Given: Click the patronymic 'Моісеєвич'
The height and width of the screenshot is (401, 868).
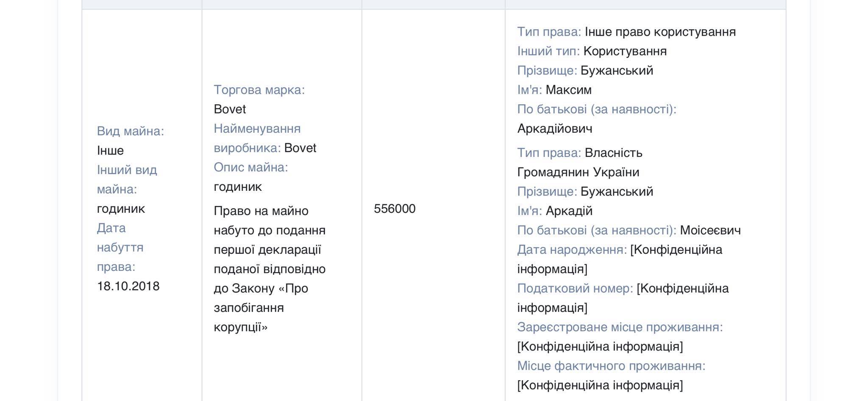Looking at the screenshot, I should [710, 230].
